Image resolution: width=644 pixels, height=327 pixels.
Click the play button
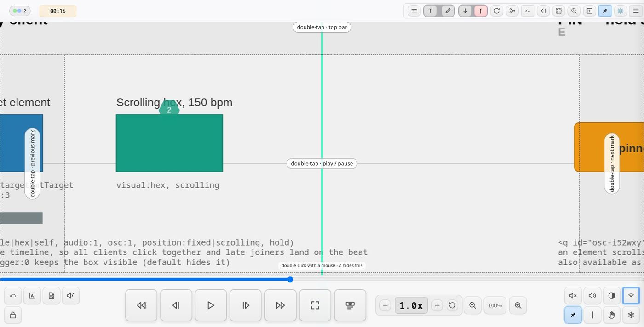click(211, 305)
